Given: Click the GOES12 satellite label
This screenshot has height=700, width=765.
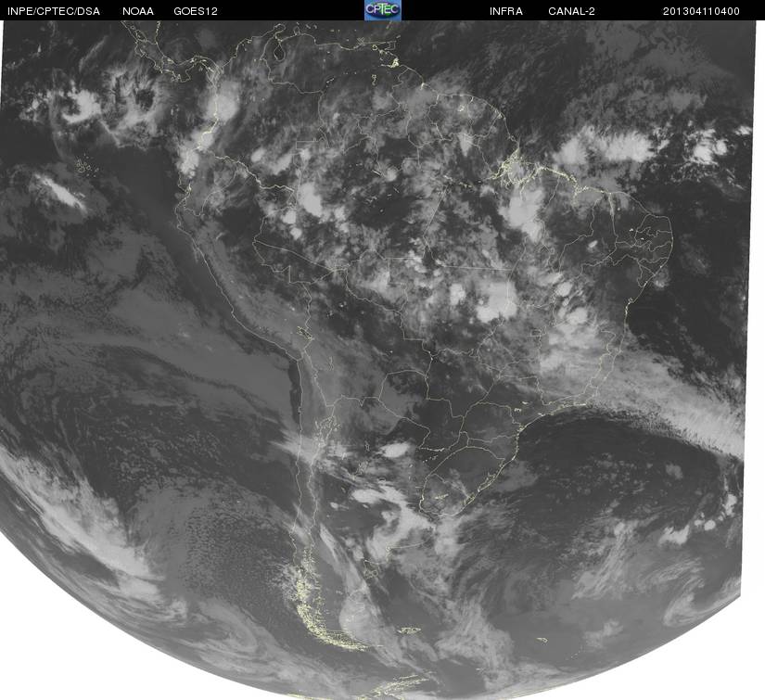Looking at the screenshot, I should [196, 11].
